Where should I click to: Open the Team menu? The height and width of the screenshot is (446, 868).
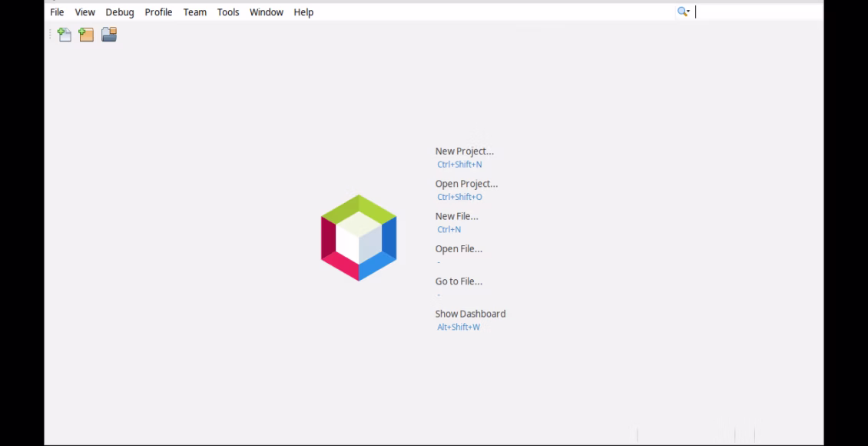194,12
